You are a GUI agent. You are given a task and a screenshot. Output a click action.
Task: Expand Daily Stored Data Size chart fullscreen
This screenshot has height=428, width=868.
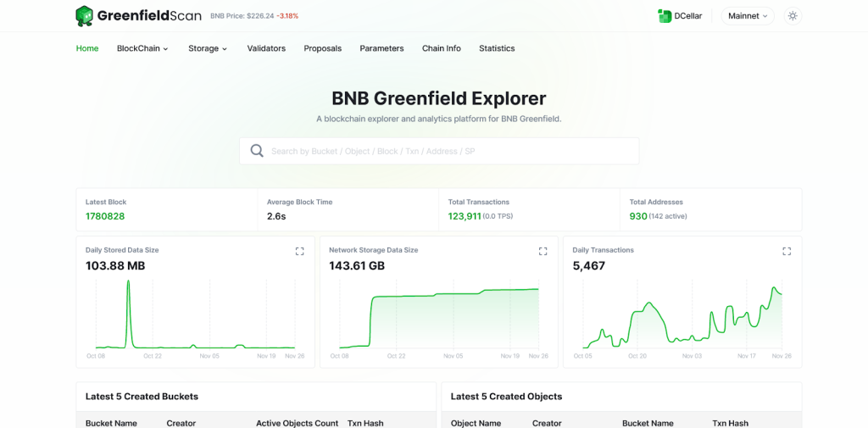(299, 252)
